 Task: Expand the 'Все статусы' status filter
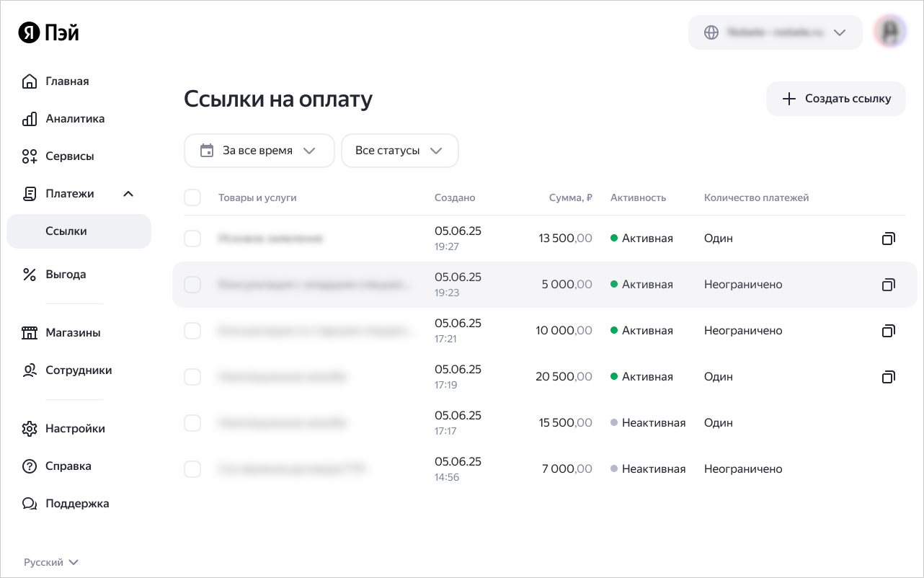(x=399, y=151)
